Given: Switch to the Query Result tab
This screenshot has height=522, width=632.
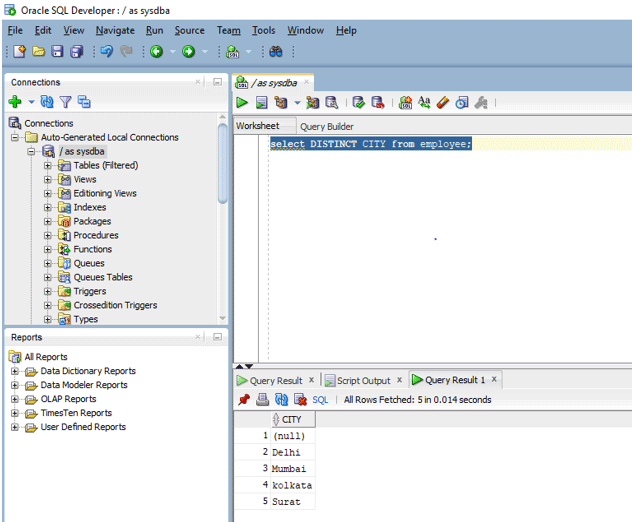Looking at the screenshot, I should (276, 381).
